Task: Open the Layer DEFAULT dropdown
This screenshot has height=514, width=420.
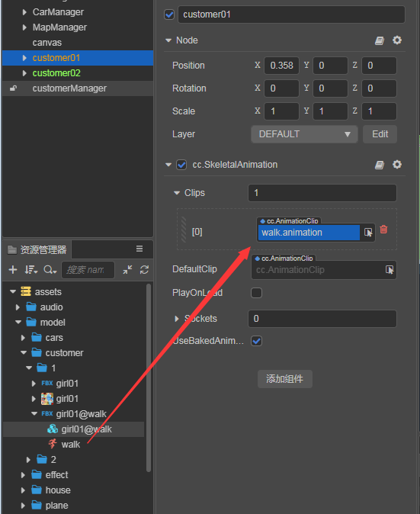Action: pos(304,134)
